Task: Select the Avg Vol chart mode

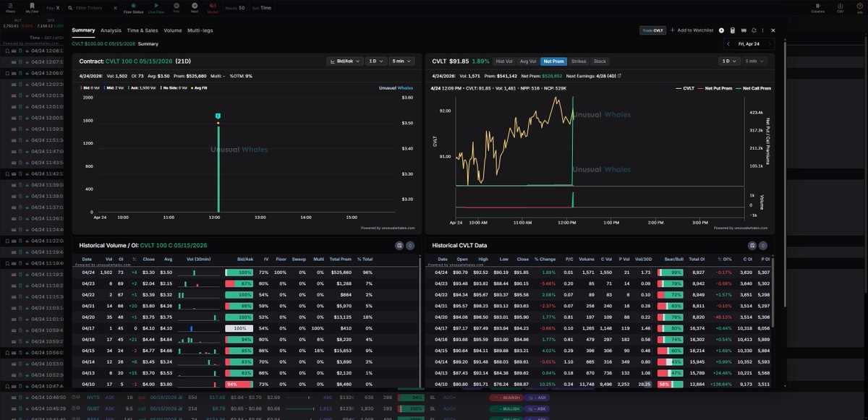Action: 528,61
